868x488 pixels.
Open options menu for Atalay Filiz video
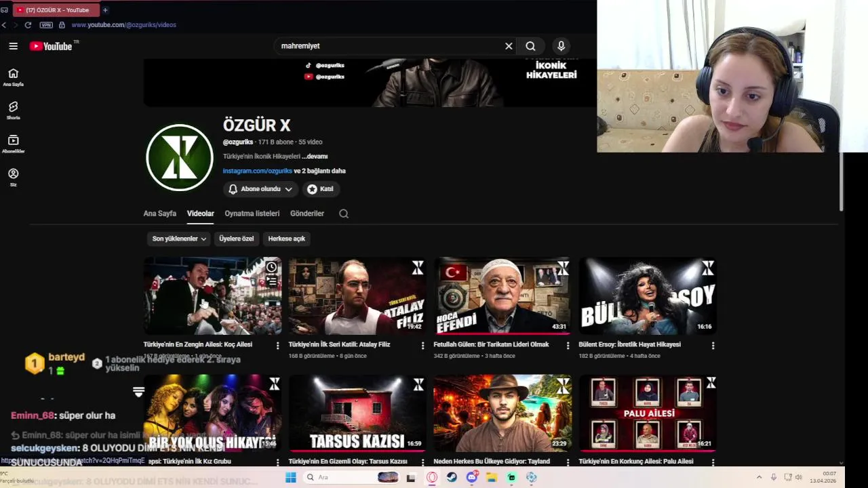pos(422,345)
